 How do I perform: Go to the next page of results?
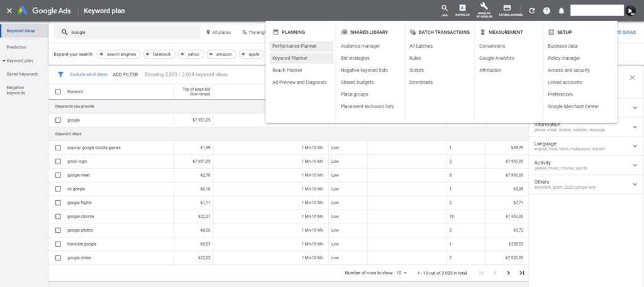coord(508,273)
